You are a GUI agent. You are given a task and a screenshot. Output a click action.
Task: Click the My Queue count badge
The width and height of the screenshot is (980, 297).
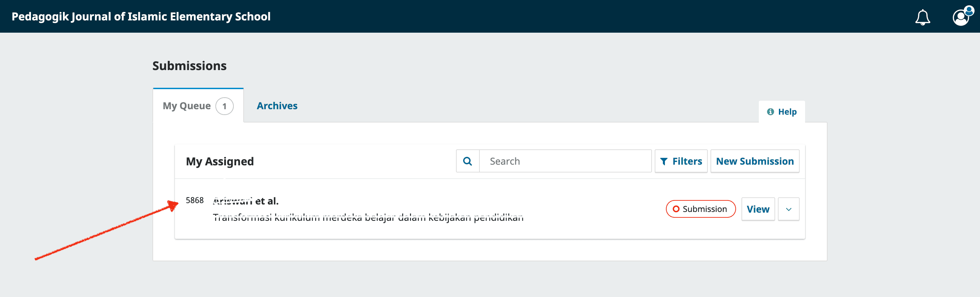click(x=225, y=106)
